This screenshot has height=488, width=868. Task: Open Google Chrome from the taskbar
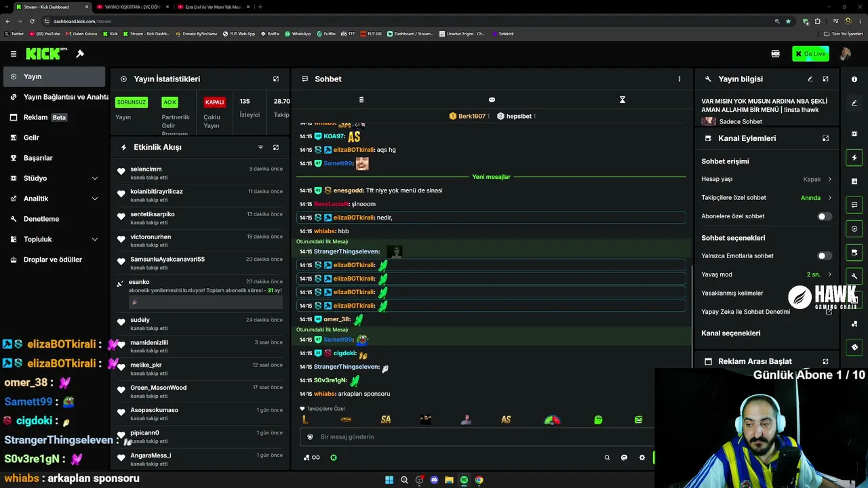(x=479, y=480)
